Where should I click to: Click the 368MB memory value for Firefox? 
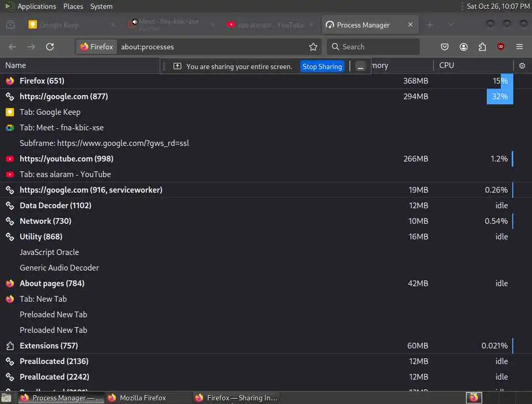(x=416, y=80)
